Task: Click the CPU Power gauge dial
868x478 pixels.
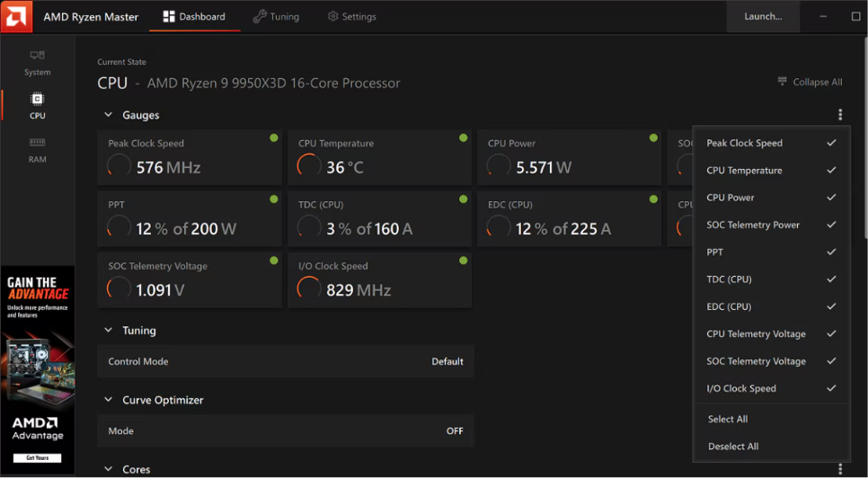Action: (498, 166)
